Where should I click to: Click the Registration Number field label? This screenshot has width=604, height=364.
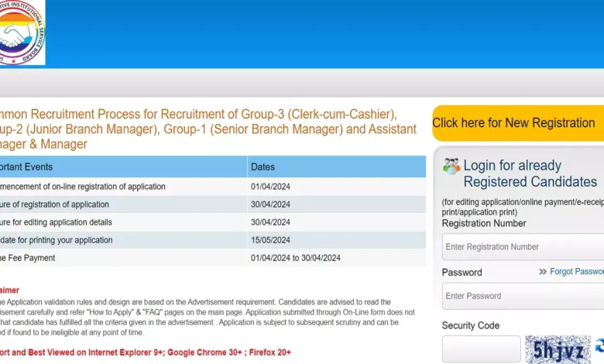click(484, 223)
